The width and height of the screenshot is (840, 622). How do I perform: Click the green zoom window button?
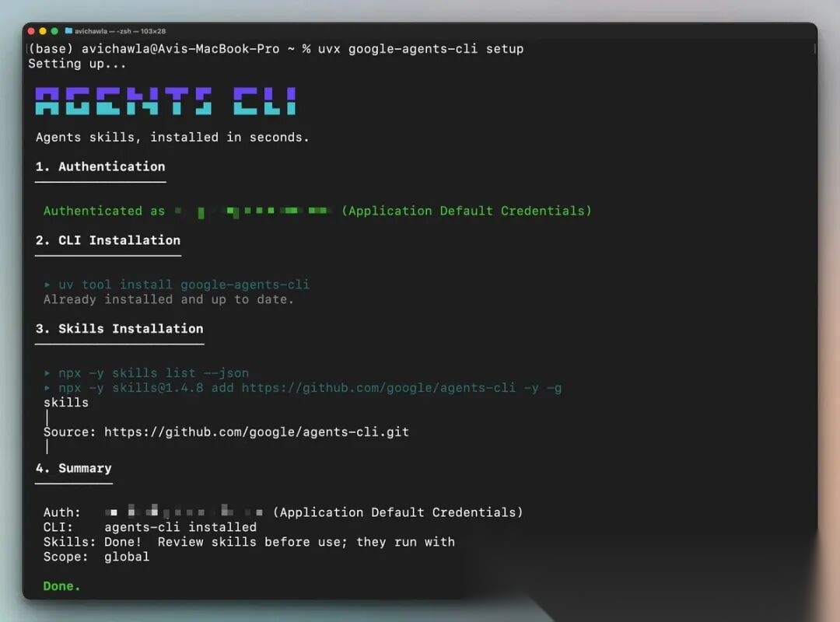tap(54, 31)
